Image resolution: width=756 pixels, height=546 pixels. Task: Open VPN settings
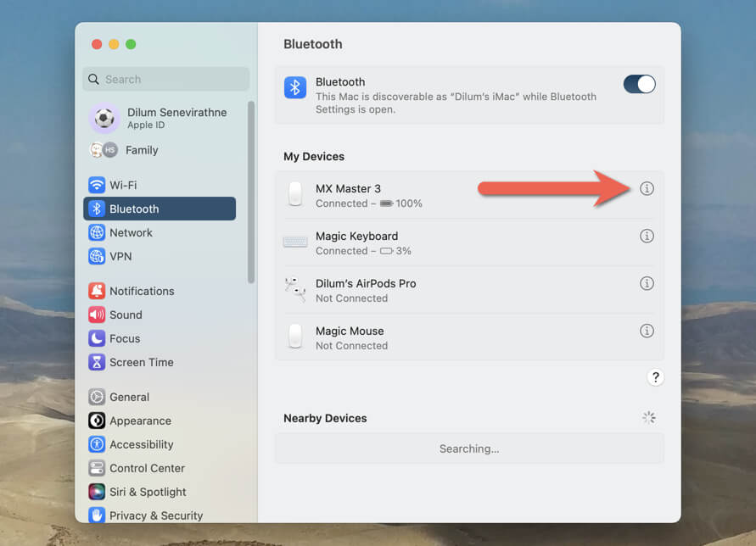160,256
